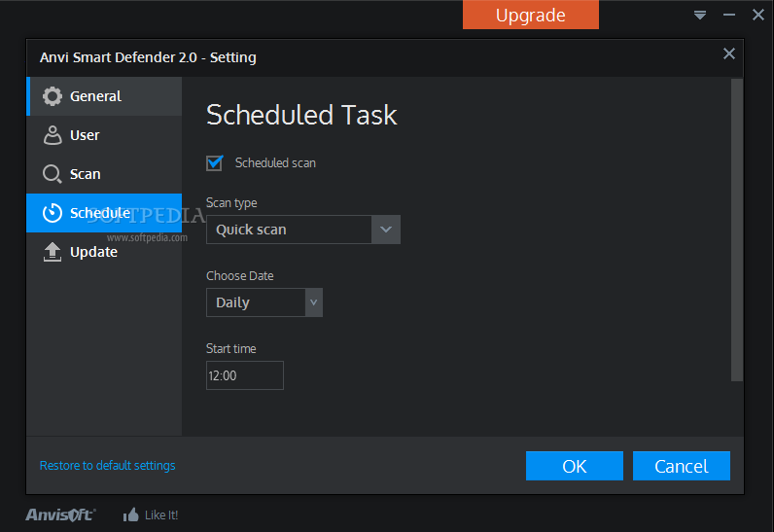Screen dimensions: 774x532
Task: Click the settings panel vertical scrollbar
Action: (736, 230)
